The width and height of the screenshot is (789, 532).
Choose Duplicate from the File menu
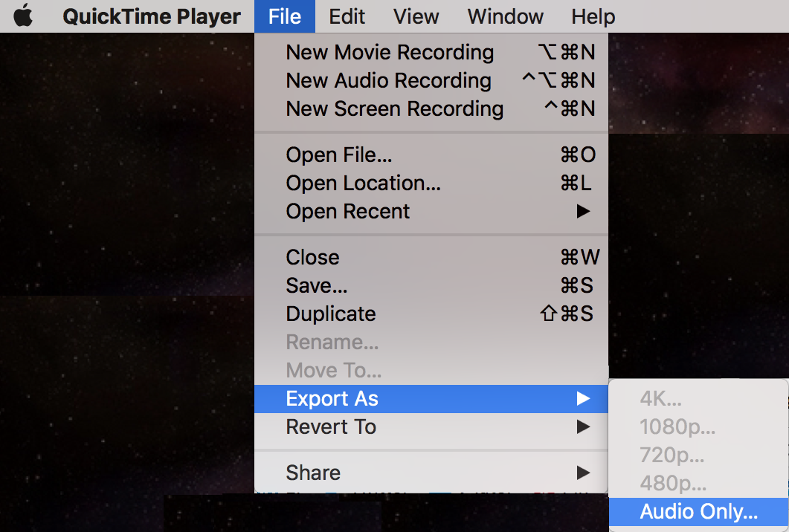pos(431,314)
